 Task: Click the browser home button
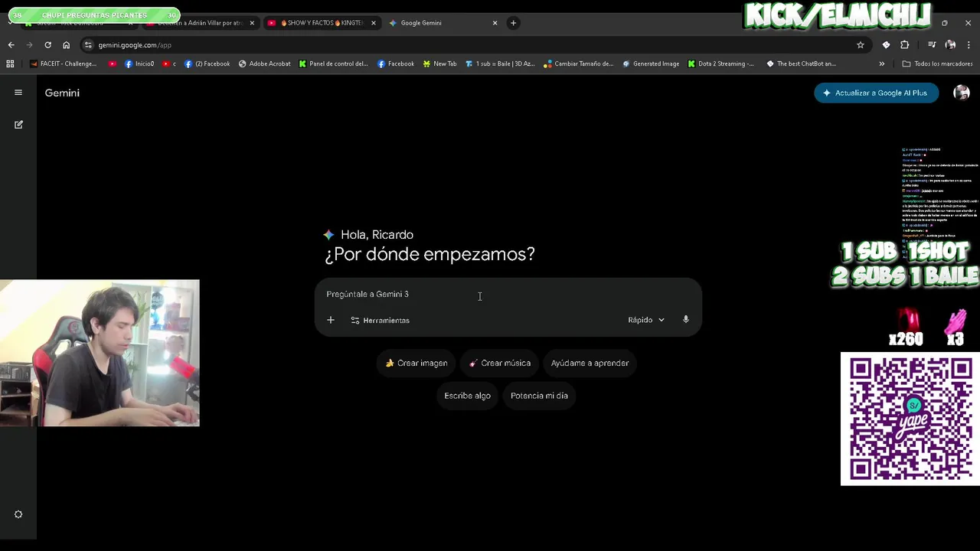coord(66,45)
